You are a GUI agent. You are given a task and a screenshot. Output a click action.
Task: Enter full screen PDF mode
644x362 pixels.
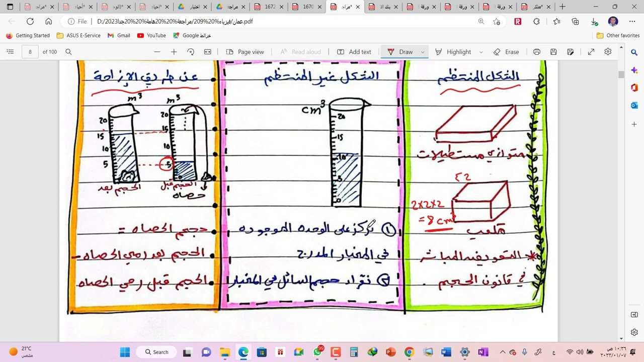[591, 52]
